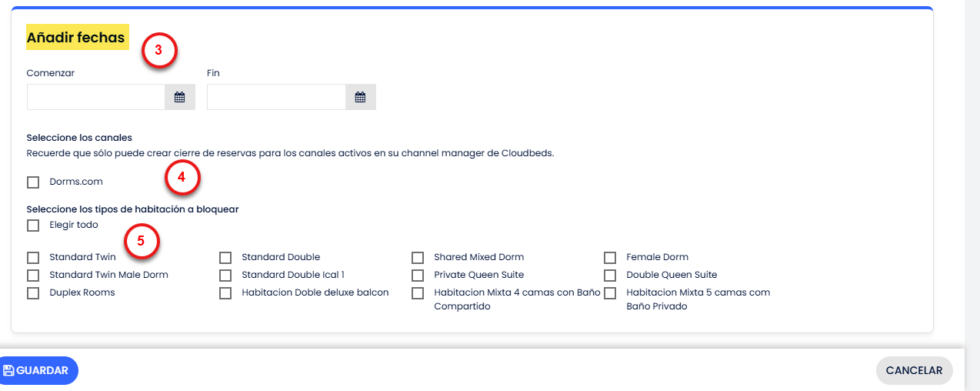The image size is (980, 391).
Task: Tick Habitacion Doble deluxe balcon checkbox
Action: pyautogui.click(x=225, y=293)
